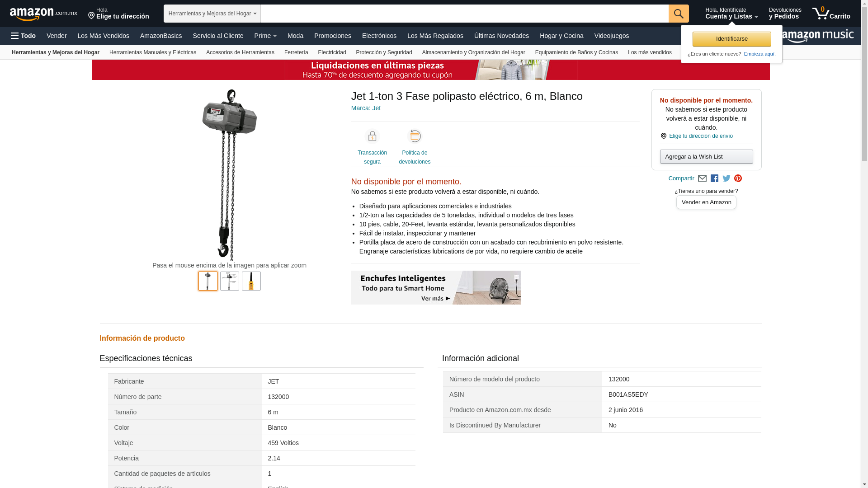Open the Todo hamburger menu
This screenshot has height=488, width=868.
pyautogui.click(x=23, y=36)
